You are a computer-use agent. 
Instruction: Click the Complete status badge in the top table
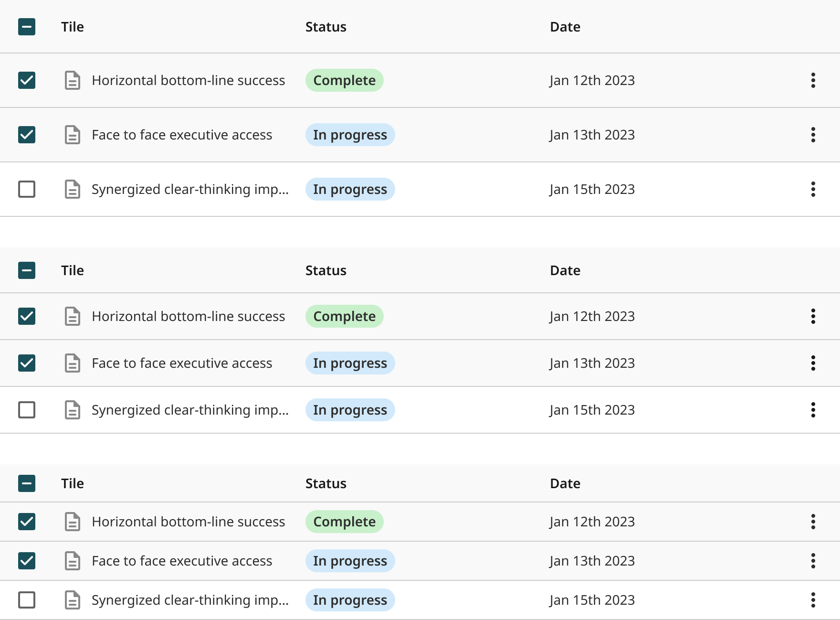pyautogui.click(x=345, y=80)
